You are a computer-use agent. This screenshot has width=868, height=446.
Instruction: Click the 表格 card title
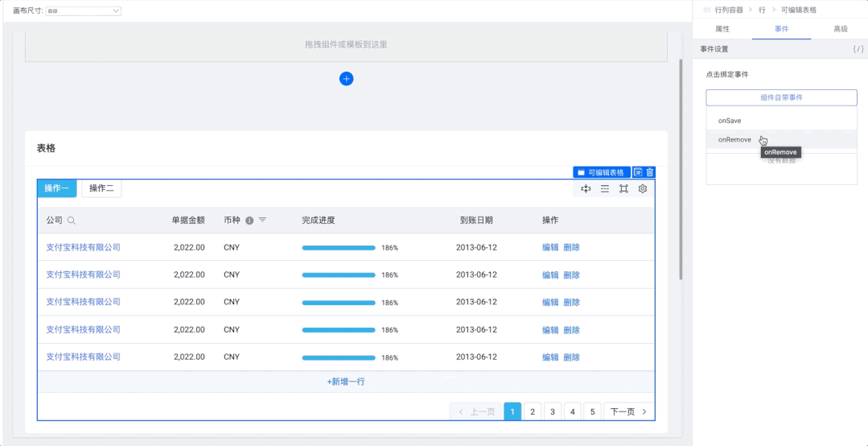coord(46,148)
